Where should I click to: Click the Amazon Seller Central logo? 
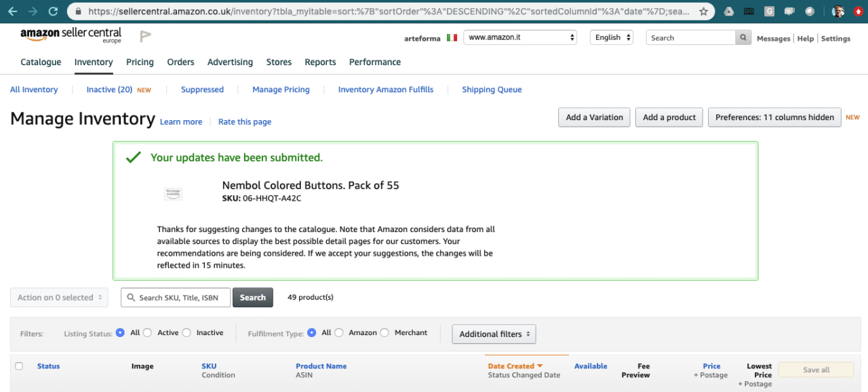click(x=71, y=35)
